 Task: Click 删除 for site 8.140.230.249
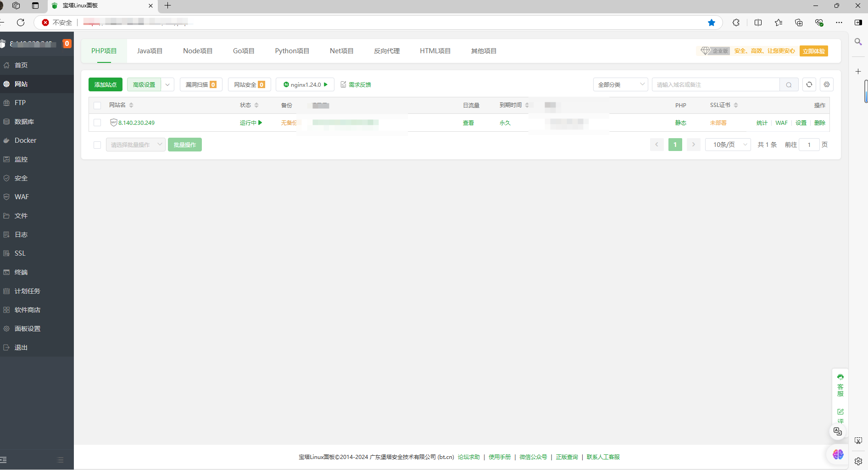point(820,123)
